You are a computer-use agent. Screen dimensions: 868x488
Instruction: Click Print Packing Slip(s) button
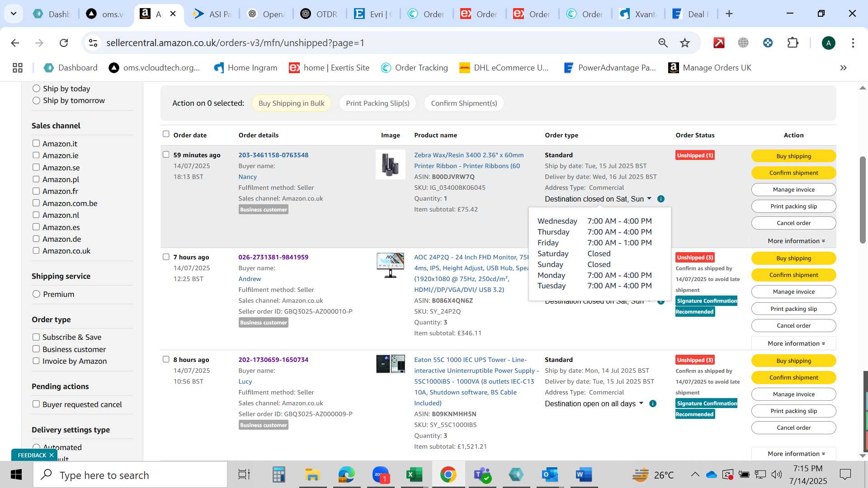point(377,103)
